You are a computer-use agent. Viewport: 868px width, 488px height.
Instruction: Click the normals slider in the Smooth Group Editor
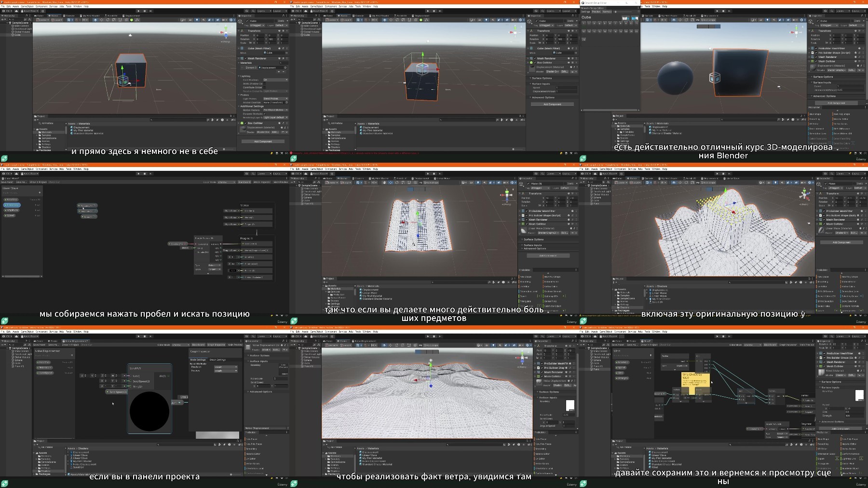(623, 12)
